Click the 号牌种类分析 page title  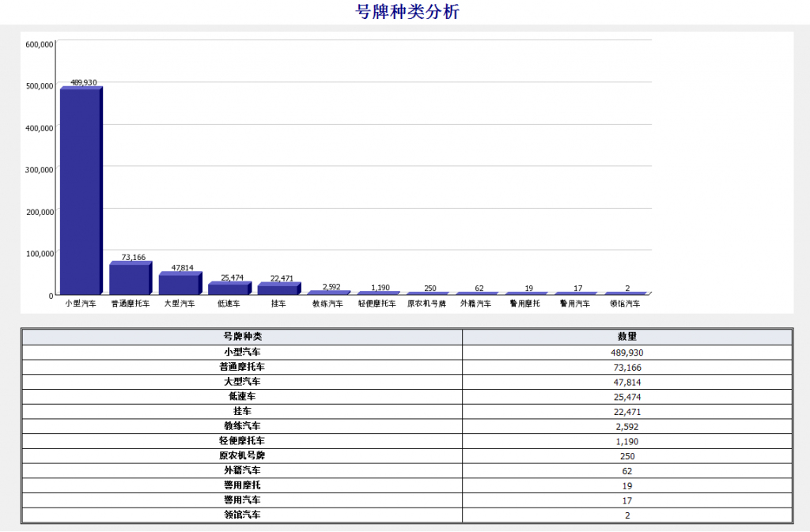click(407, 12)
